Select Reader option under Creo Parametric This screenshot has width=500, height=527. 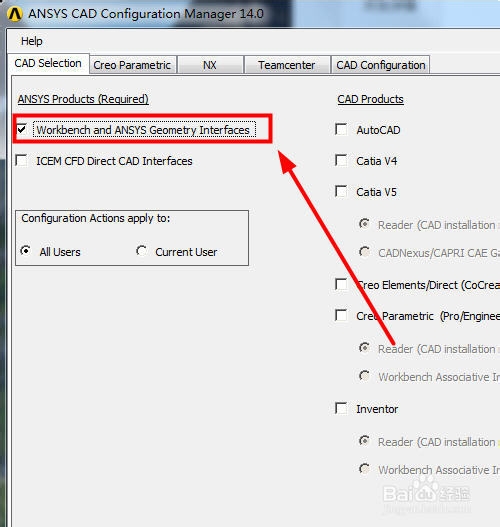[365, 348]
